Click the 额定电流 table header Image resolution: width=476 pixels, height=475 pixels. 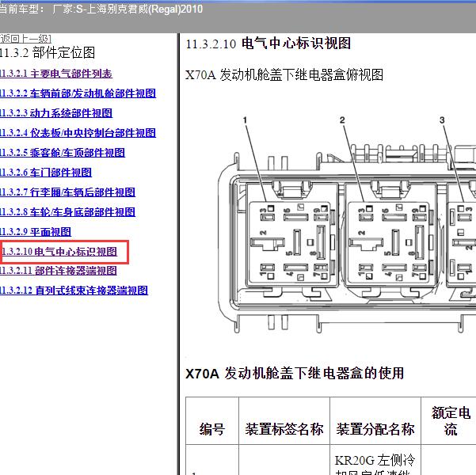(x=451, y=421)
